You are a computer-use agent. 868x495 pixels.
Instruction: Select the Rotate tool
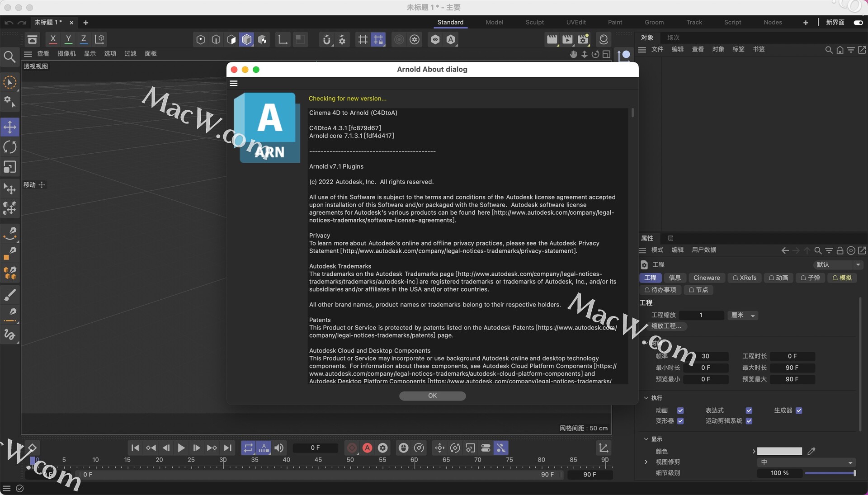(10, 147)
